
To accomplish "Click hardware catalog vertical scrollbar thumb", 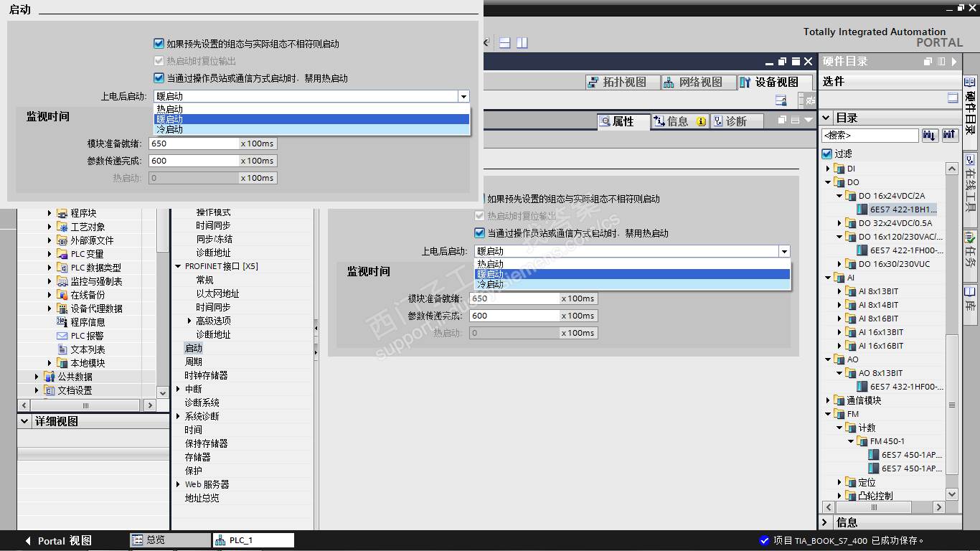I will [952, 404].
